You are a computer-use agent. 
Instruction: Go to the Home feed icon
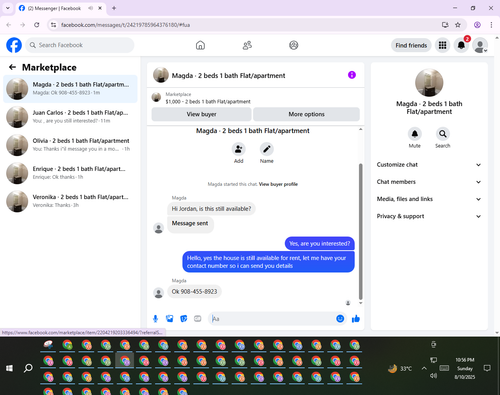pyautogui.click(x=200, y=45)
